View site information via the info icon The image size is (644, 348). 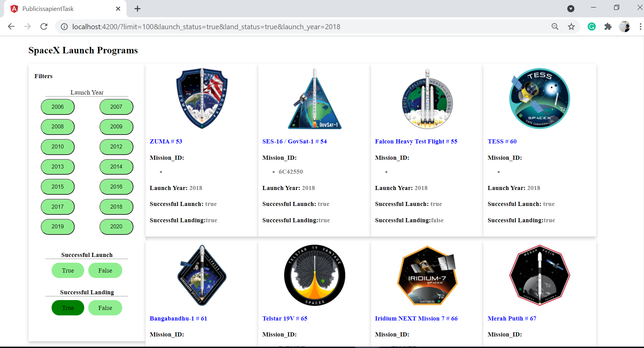(64, 27)
